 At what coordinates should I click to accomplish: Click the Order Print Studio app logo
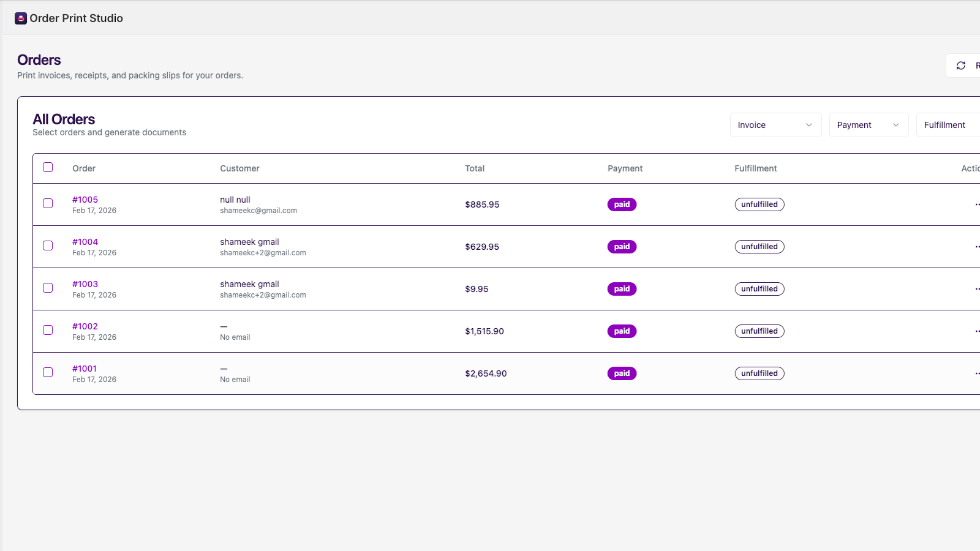pyautogui.click(x=20, y=18)
